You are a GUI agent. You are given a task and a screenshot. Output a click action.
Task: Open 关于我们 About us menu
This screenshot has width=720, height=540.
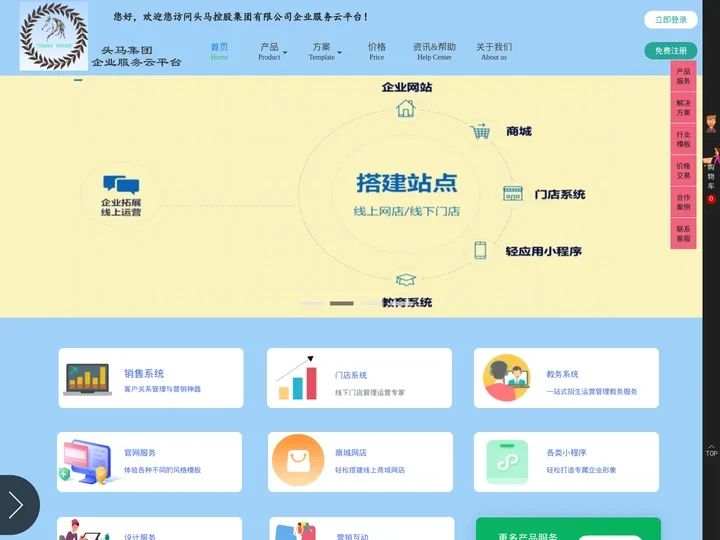494,51
